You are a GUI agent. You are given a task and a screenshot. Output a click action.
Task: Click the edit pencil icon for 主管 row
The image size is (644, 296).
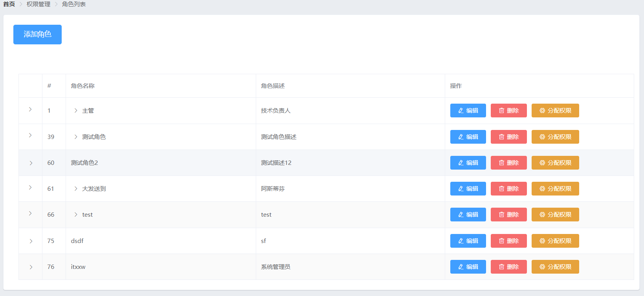(x=461, y=111)
